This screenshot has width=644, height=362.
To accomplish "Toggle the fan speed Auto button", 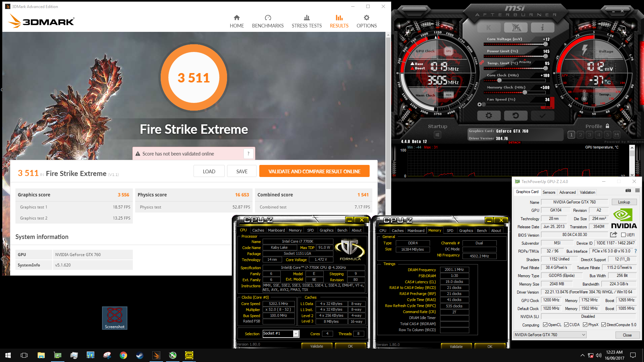I will click(548, 108).
